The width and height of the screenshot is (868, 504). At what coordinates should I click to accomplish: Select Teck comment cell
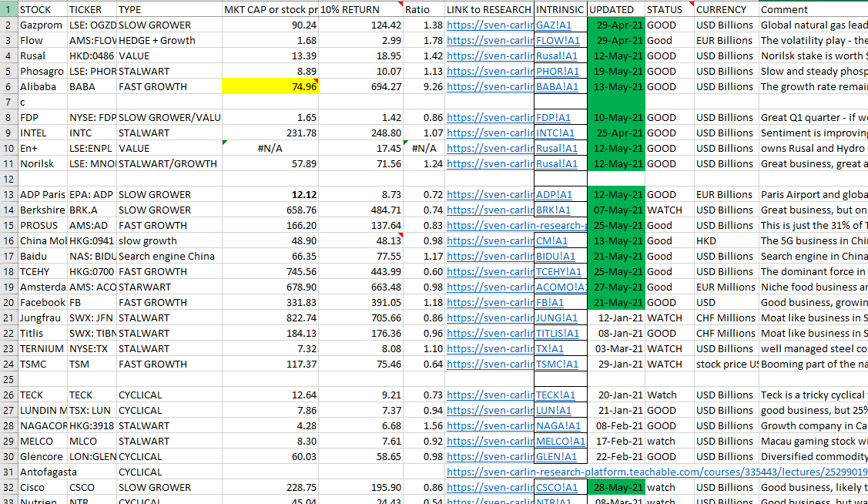[x=813, y=395]
